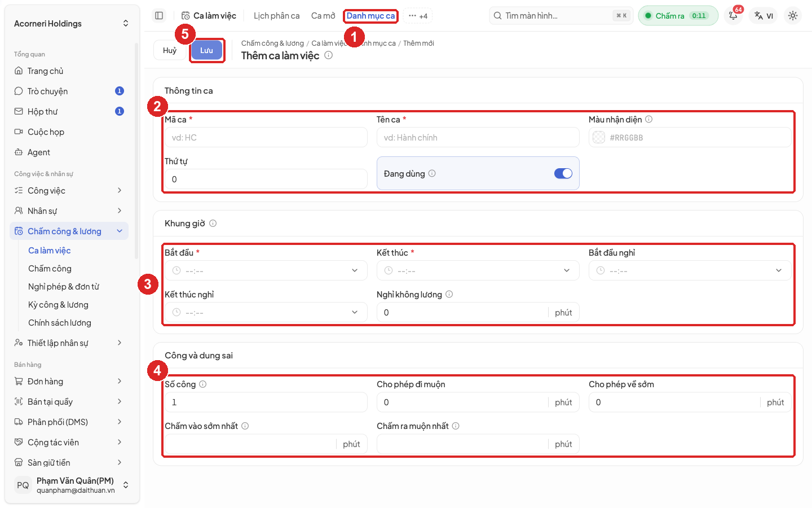Click the Tìm màn hình search box
The image size is (812, 508).
click(x=562, y=16)
